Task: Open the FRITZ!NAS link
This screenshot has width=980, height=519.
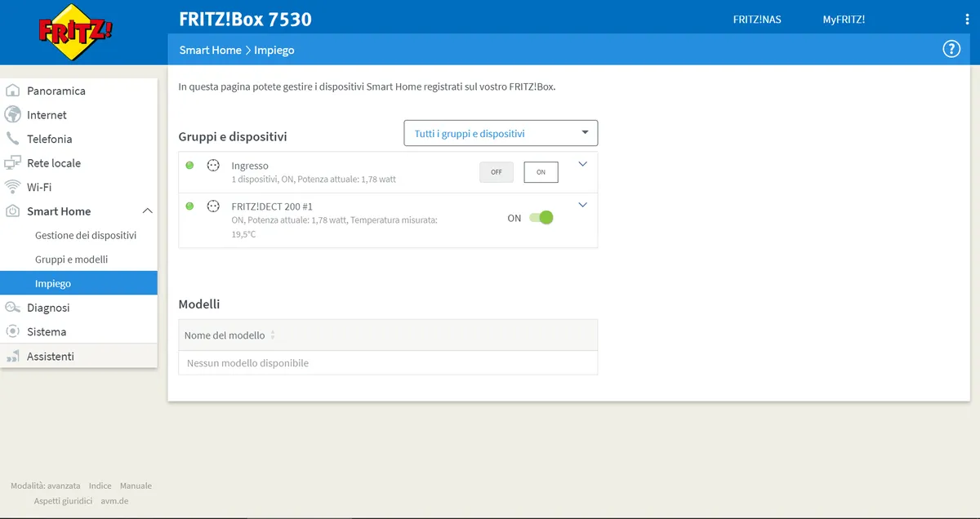Action: click(x=757, y=20)
